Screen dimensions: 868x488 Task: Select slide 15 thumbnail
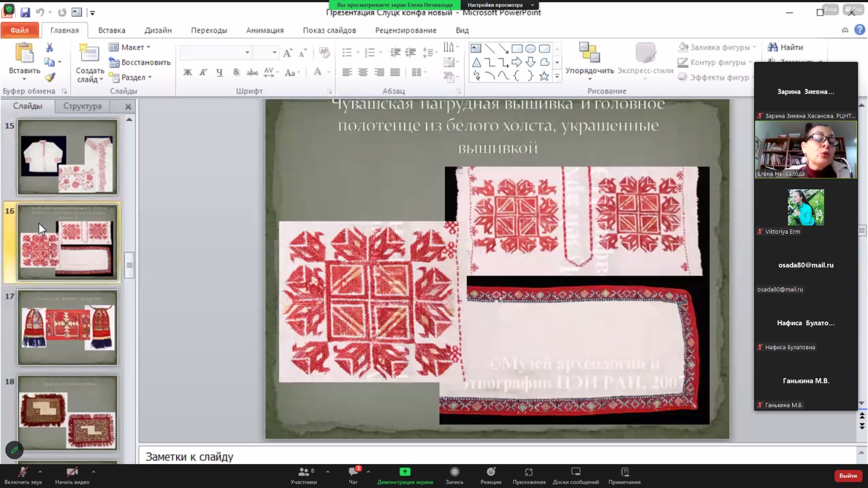click(x=67, y=157)
